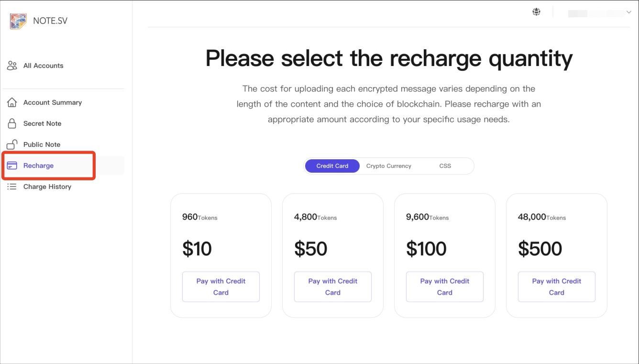
Task: Click the Recharge card icon
Action: point(12,165)
